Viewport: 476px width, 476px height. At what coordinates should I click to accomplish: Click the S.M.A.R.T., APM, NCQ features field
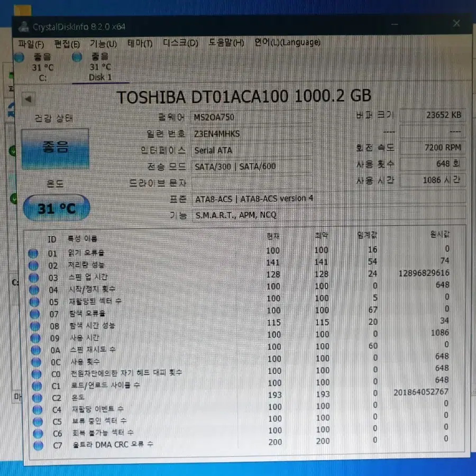click(x=329, y=215)
